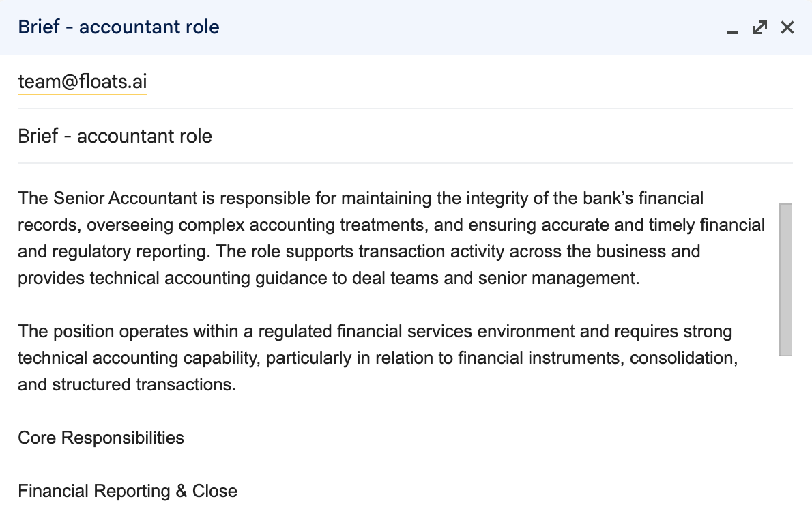
Task: Close the Brief - accountant role draft
Action: [787, 27]
